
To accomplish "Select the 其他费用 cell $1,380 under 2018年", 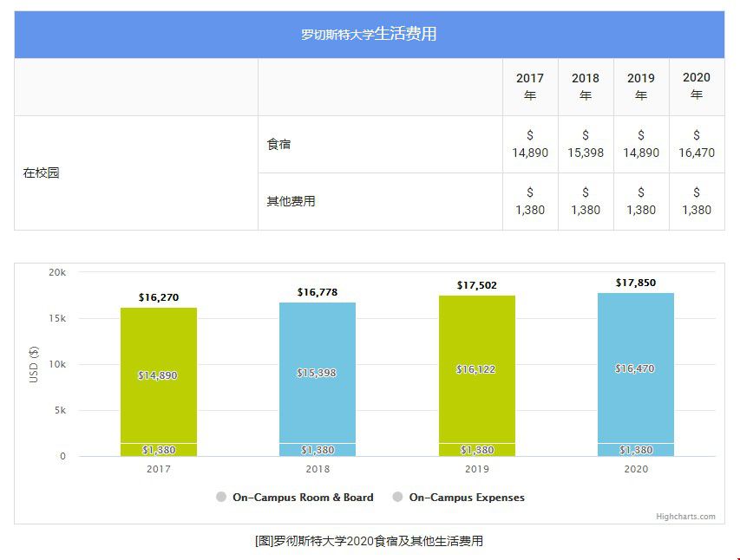I will (586, 201).
